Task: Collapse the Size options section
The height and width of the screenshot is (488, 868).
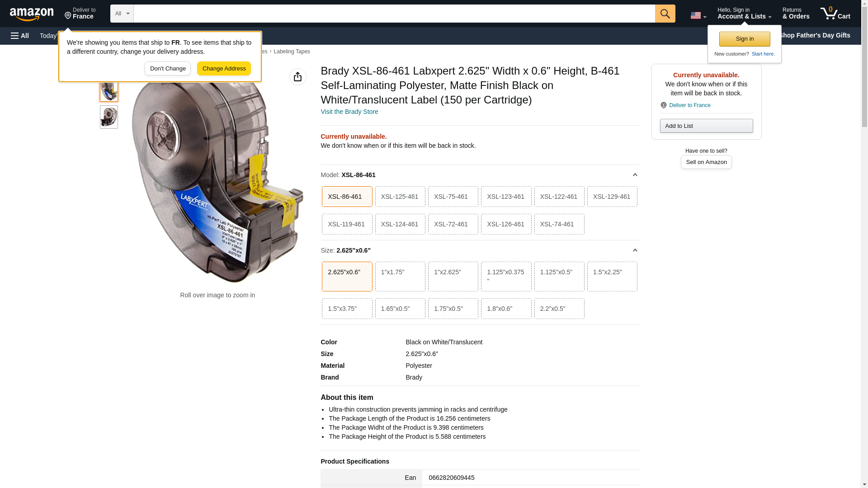Action: pyautogui.click(x=635, y=250)
